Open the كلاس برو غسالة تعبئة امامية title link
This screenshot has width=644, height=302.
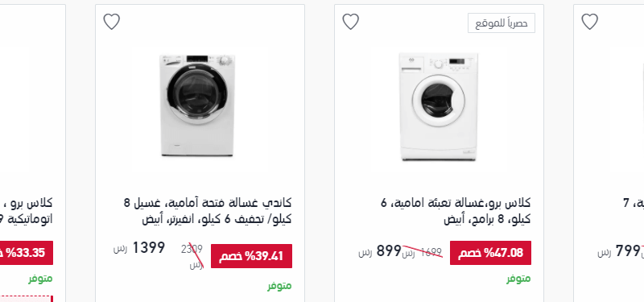click(x=456, y=211)
